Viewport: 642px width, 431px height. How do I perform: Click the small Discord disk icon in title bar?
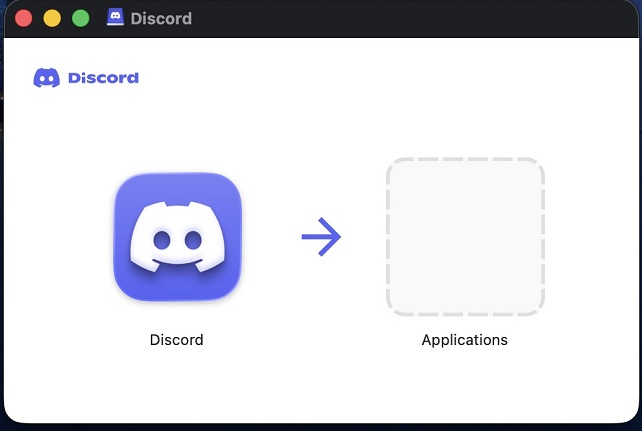click(115, 18)
